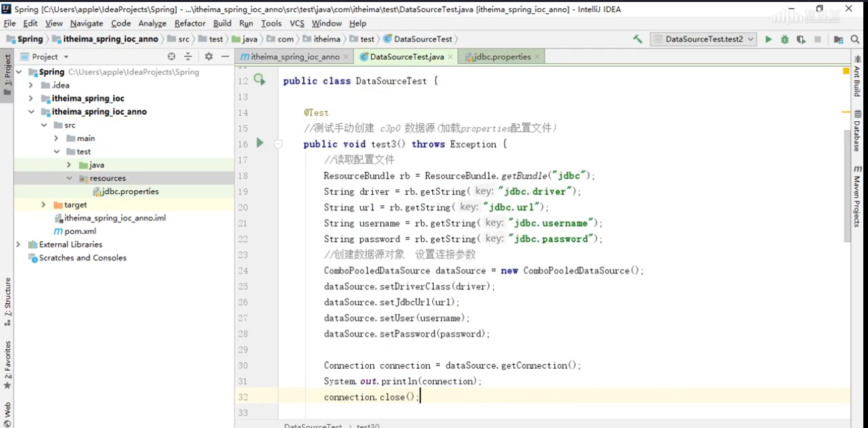
Task: Click the Spring breadcrumb in navigation bar
Action: click(x=25, y=39)
